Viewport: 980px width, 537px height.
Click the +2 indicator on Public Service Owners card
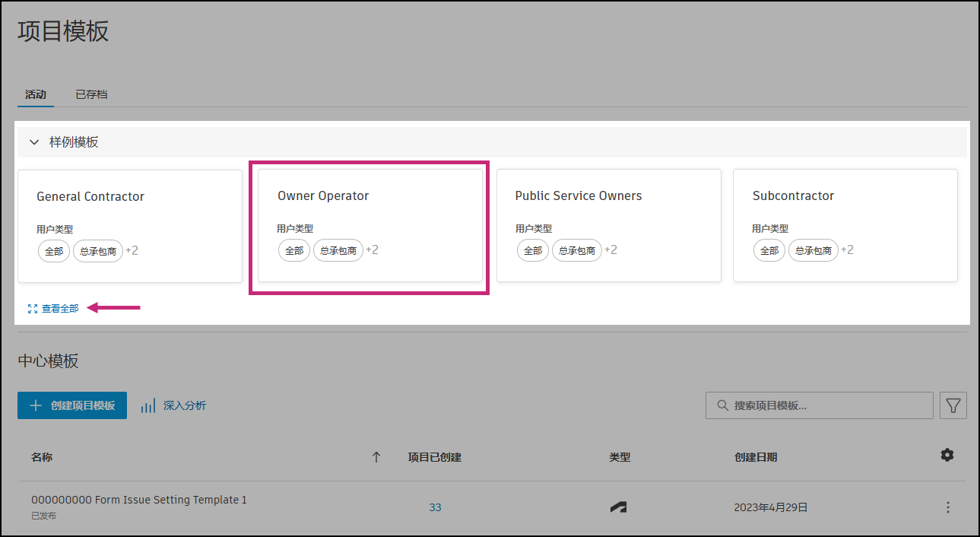[x=611, y=249]
